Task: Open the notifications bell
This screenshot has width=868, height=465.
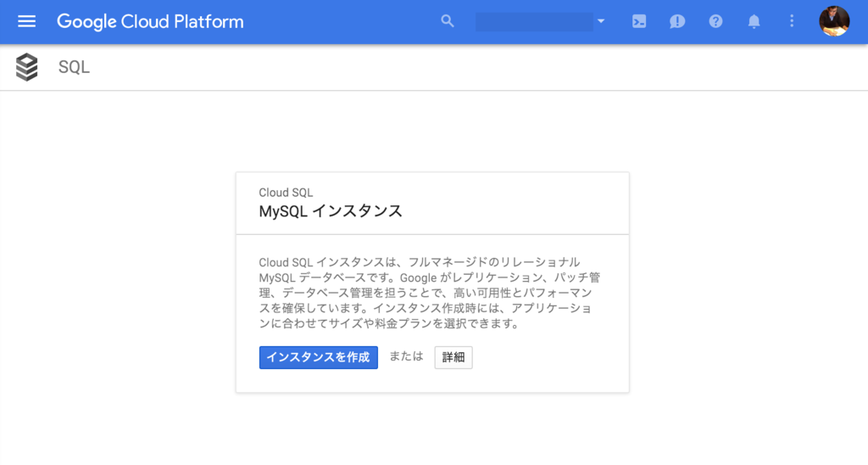Action: click(754, 21)
